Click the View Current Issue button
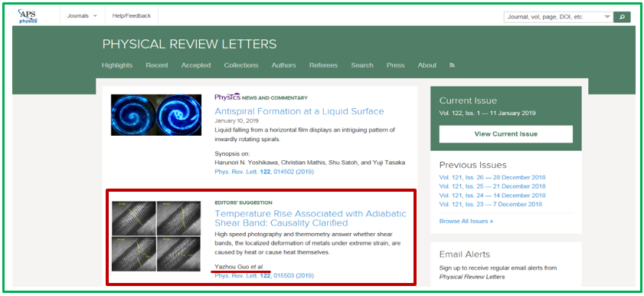 505,134
